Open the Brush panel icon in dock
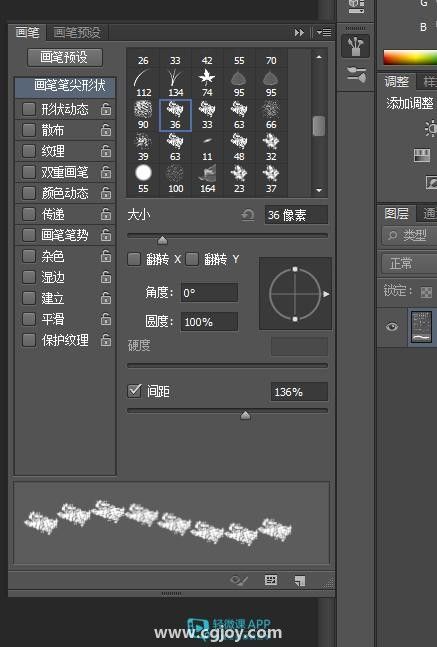The image size is (437, 647). 356,45
